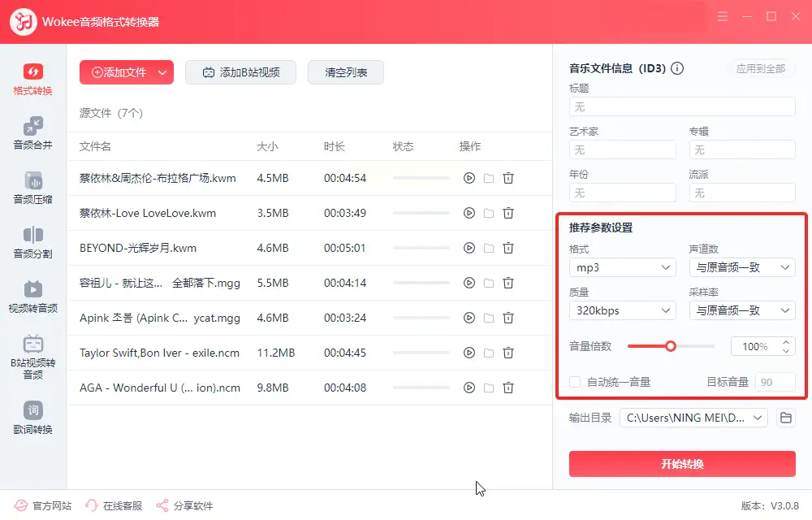
Task: Click the 文件名 column header
Action: [x=95, y=146]
